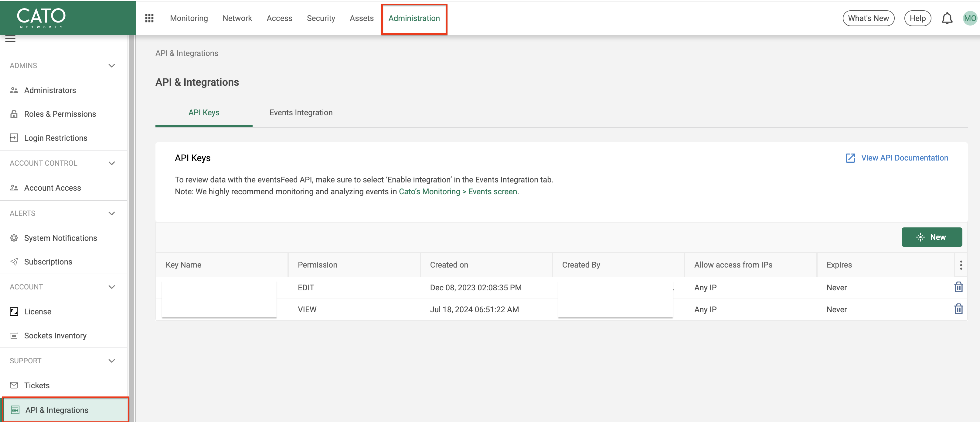
Task: Open the License page in sidebar
Action: click(x=37, y=311)
